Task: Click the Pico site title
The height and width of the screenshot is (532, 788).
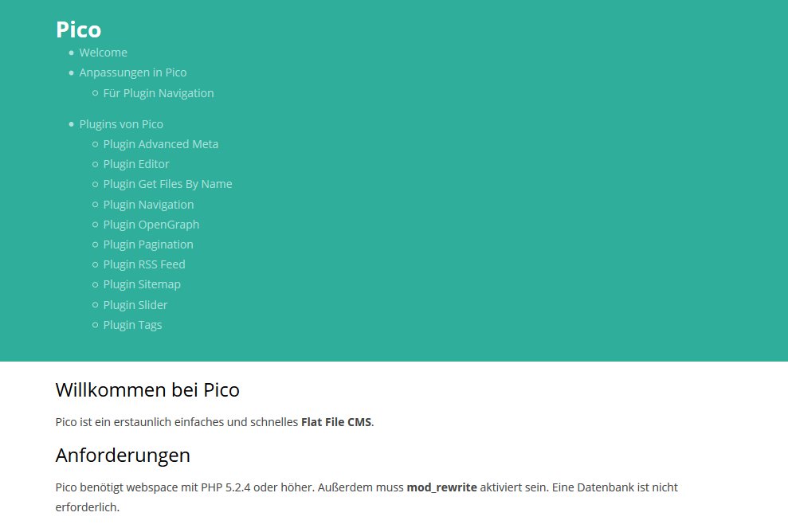Action: click(x=78, y=29)
